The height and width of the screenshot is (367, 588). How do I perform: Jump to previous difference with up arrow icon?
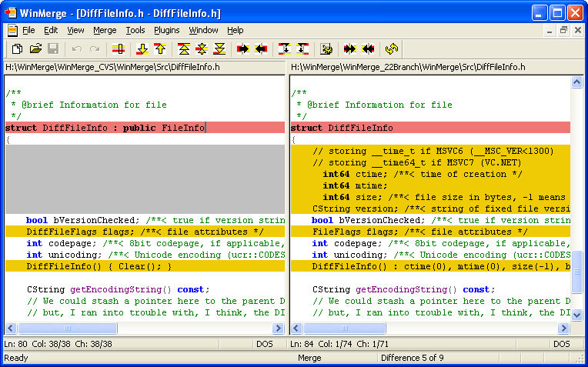click(159, 49)
